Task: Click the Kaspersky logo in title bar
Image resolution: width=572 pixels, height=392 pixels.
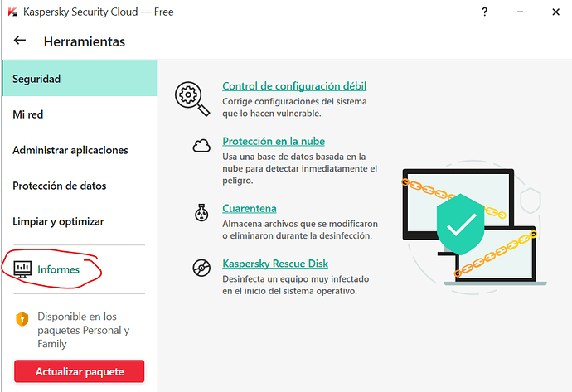Action: tap(12, 12)
